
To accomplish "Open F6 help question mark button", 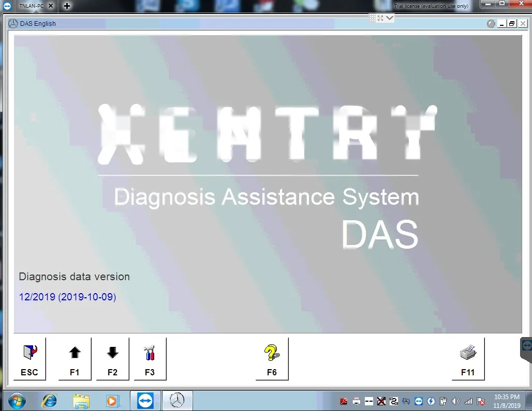I will click(272, 358).
